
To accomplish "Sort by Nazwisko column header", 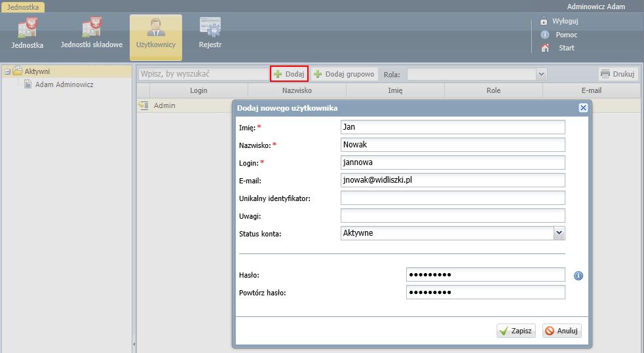I will [297, 90].
